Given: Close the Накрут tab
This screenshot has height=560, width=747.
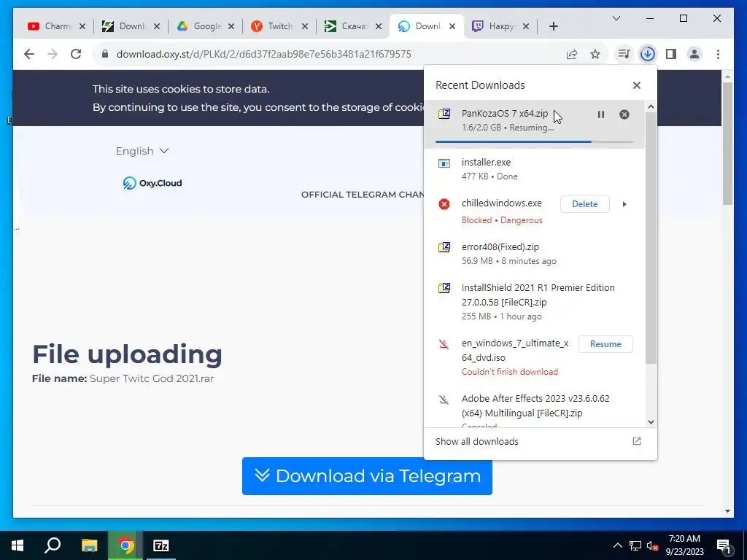Looking at the screenshot, I should click(526, 26).
